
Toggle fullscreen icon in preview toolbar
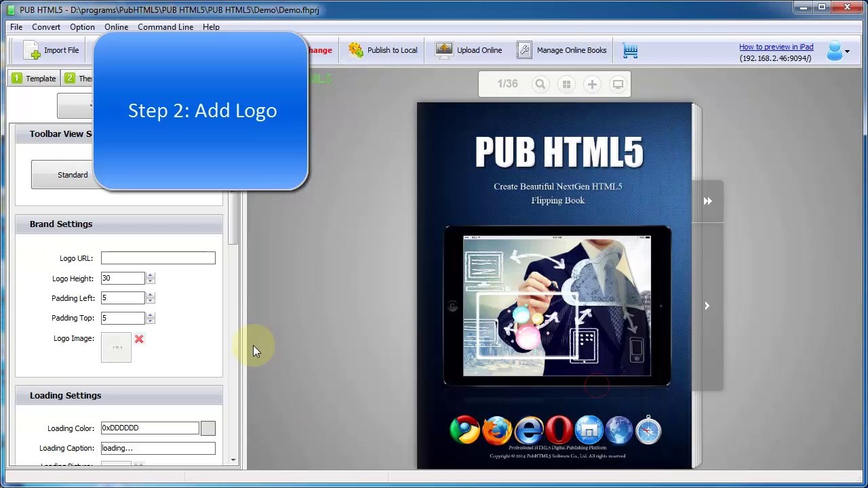click(618, 84)
